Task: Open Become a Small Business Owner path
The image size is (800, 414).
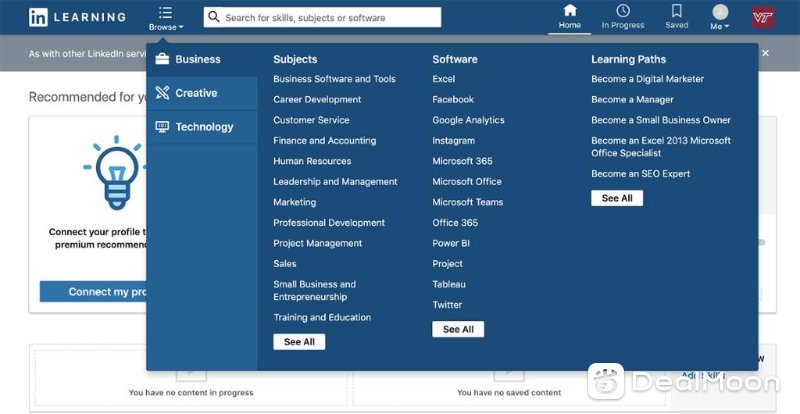Action: [661, 120]
